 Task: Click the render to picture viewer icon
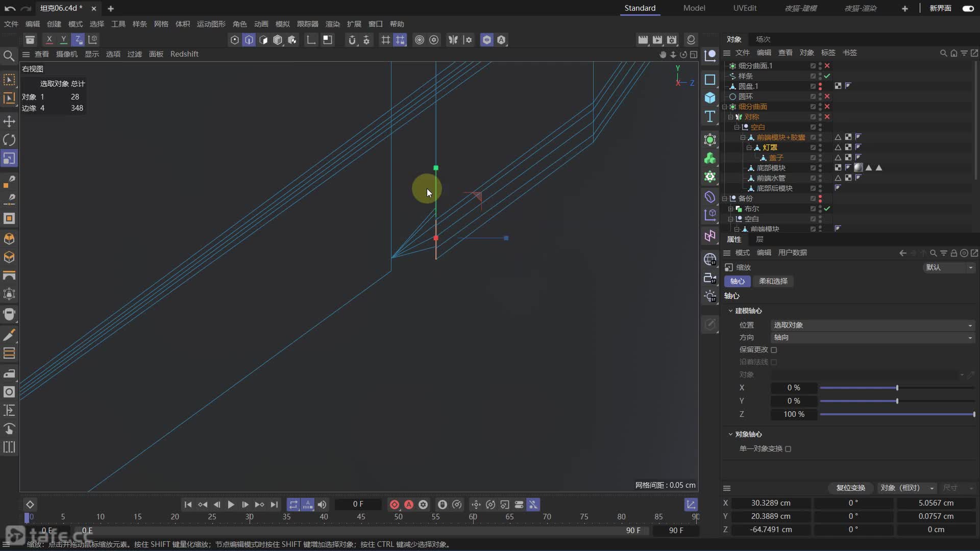click(657, 40)
